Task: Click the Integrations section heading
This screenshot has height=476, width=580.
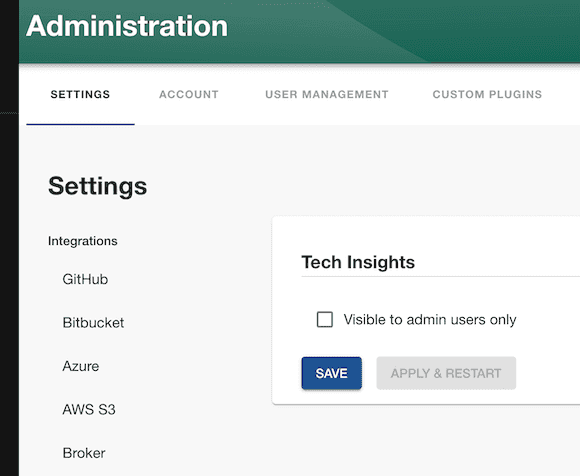Action: click(x=82, y=241)
